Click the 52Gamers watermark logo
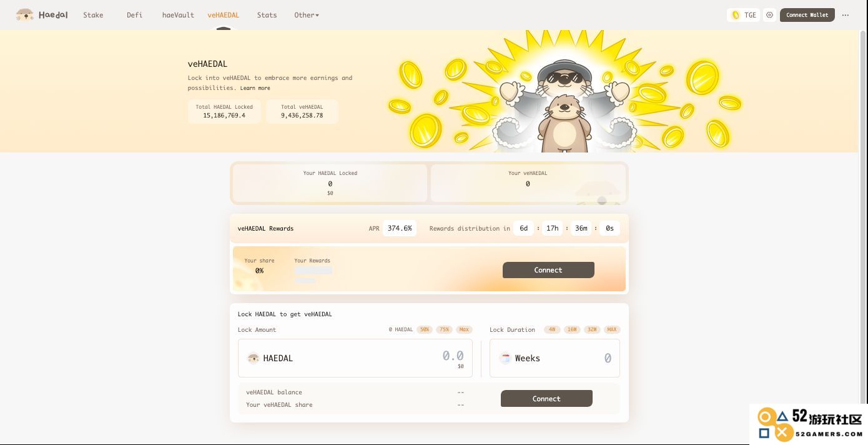Viewport: 868px width, 445px height. (x=809, y=424)
